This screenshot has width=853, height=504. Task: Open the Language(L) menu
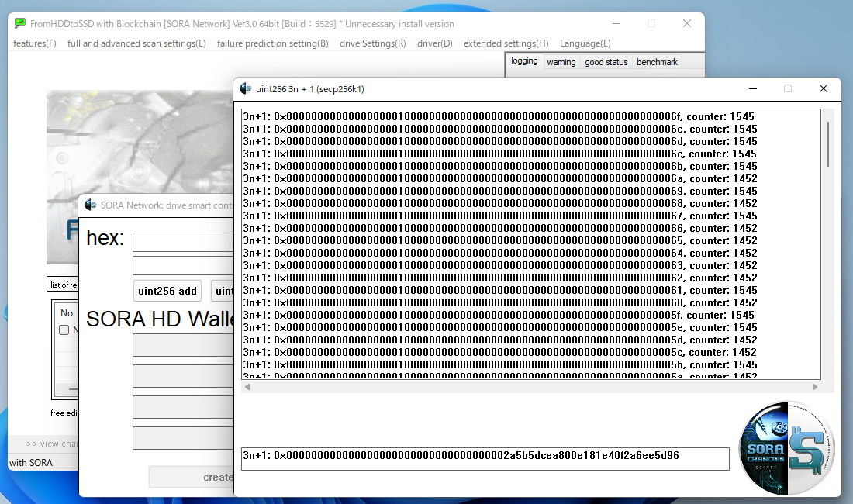585,43
